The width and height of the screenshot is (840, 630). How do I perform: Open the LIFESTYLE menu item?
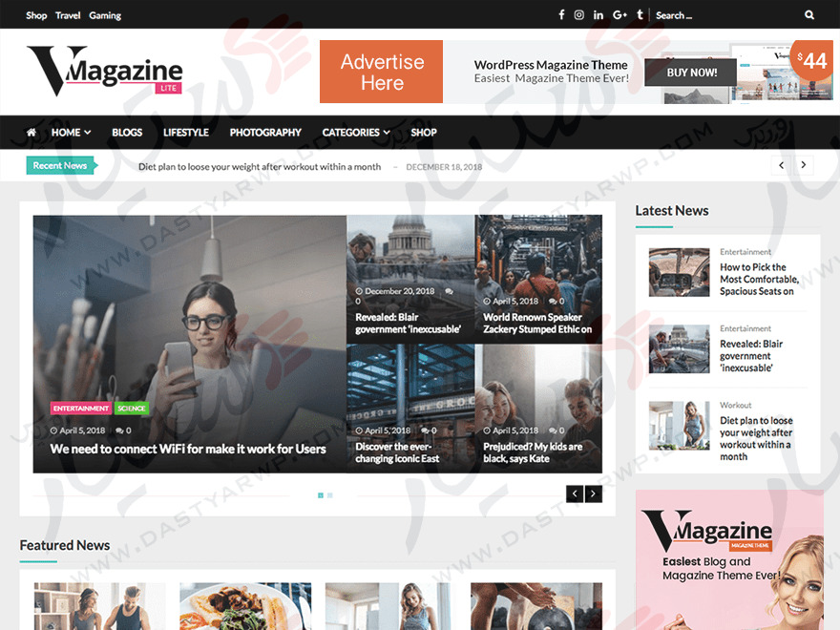(x=186, y=133)
